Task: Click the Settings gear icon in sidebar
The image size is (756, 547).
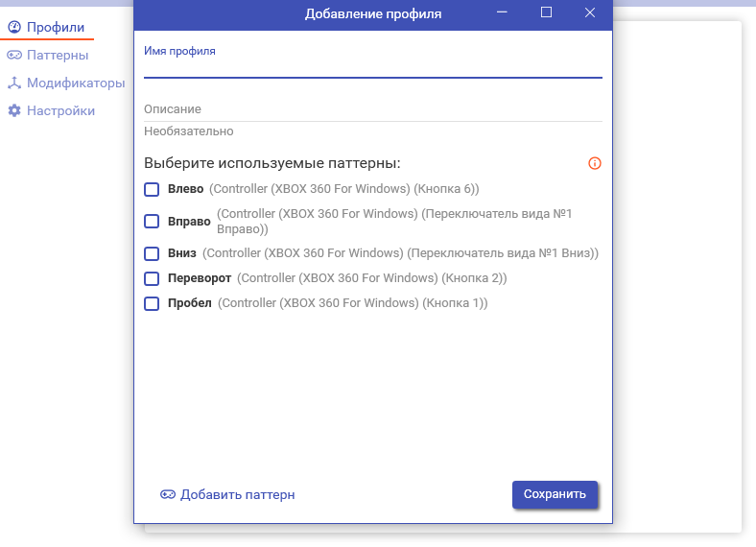Action: click(x=14, y=111)
